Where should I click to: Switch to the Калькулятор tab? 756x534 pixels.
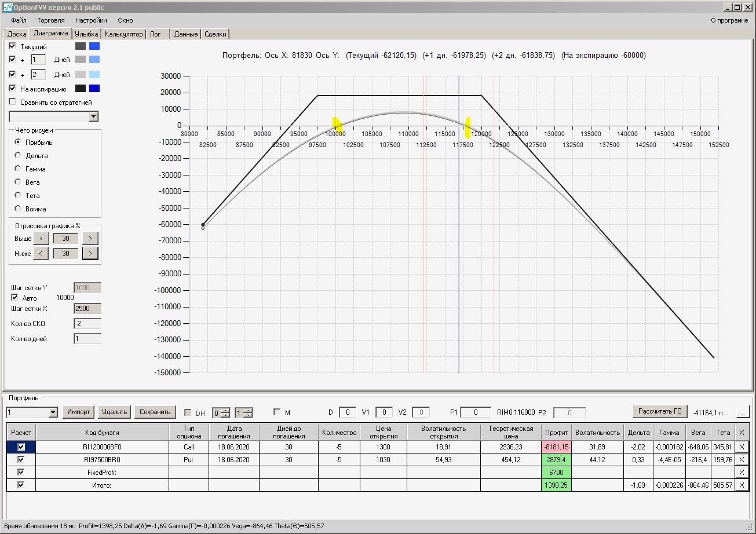point(124,34)
